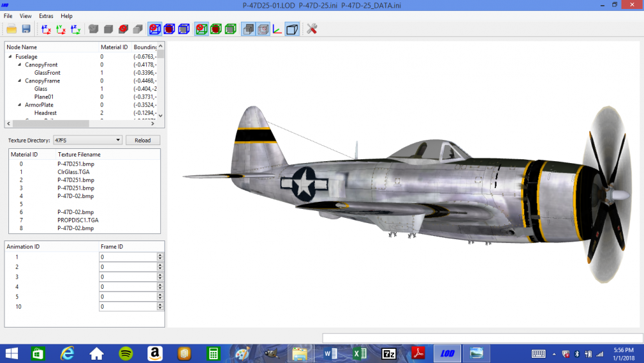Open the Extras menu
The width and height of the screenshot is (644, 363).
[x=46, y=15]
